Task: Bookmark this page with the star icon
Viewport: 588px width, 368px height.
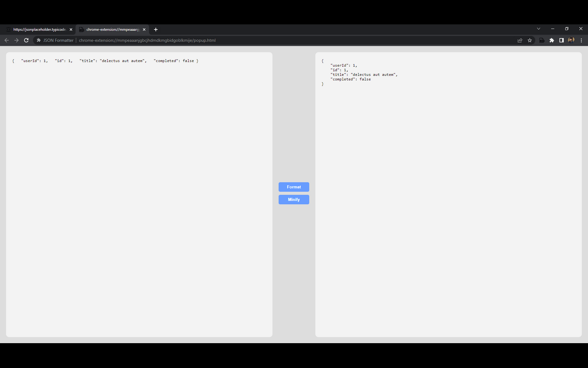Action: 530,40
